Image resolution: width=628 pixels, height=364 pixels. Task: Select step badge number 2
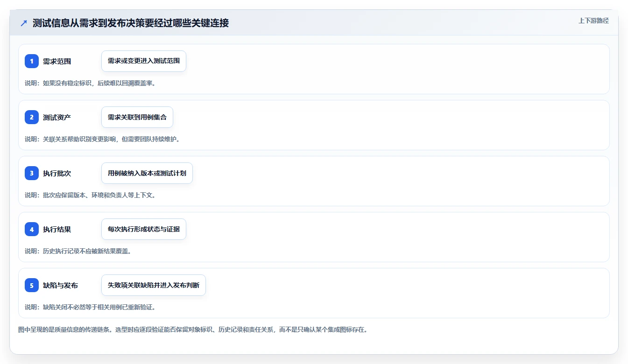coord(32,117)
